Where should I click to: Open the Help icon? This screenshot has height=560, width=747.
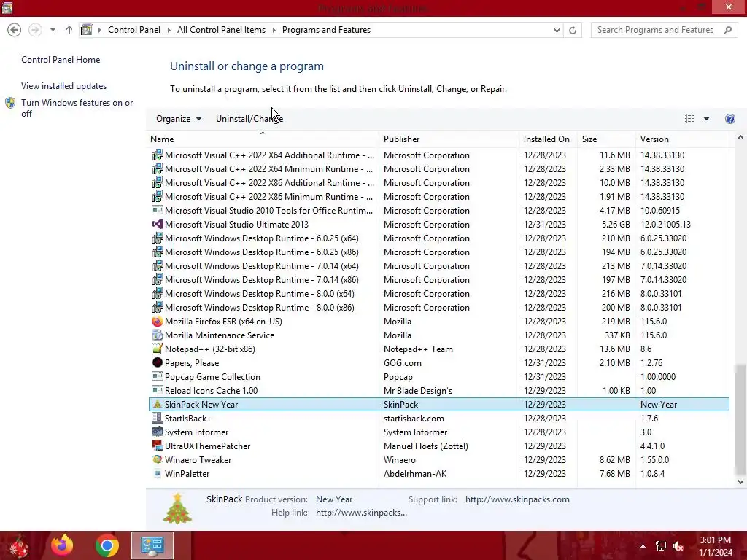coord(729,119)
